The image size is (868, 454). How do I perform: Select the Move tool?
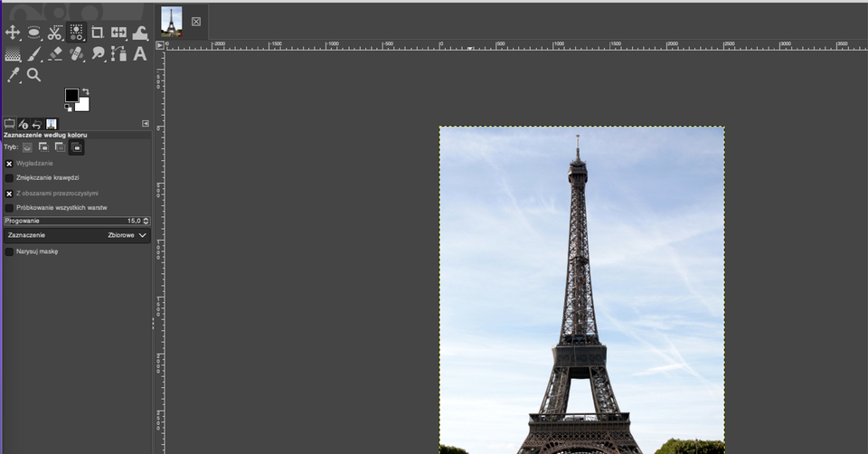[13, 33]
